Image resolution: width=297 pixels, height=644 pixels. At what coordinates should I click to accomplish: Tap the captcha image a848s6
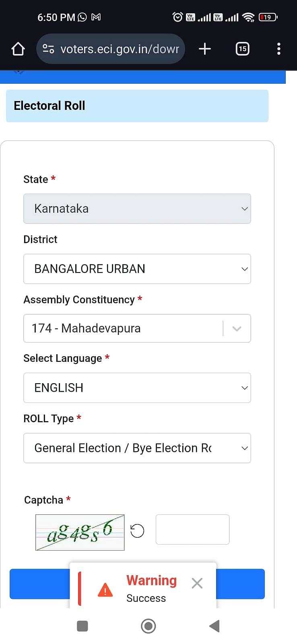80,532
